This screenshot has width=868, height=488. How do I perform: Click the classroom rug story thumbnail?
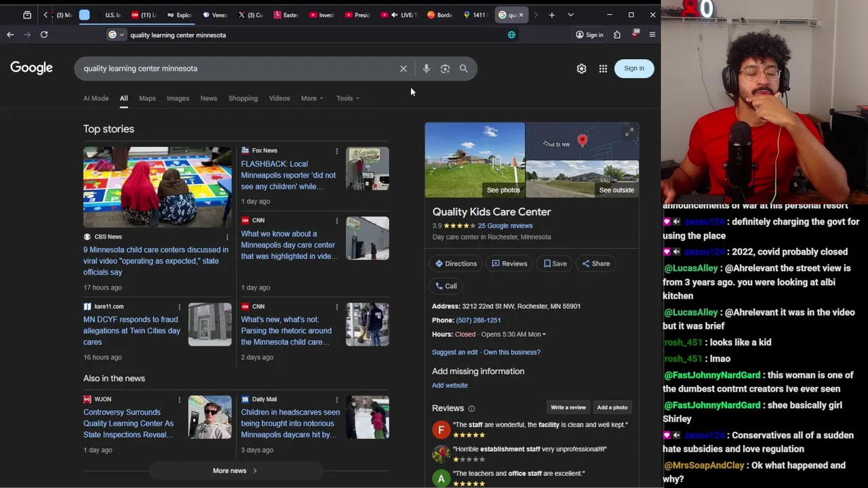pos(157,187)
